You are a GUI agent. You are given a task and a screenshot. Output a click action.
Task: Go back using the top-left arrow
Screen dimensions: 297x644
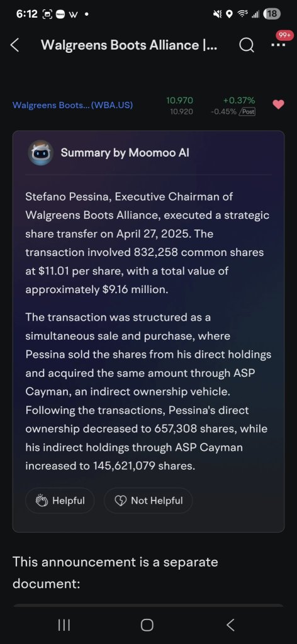click(x=14, y=45)
